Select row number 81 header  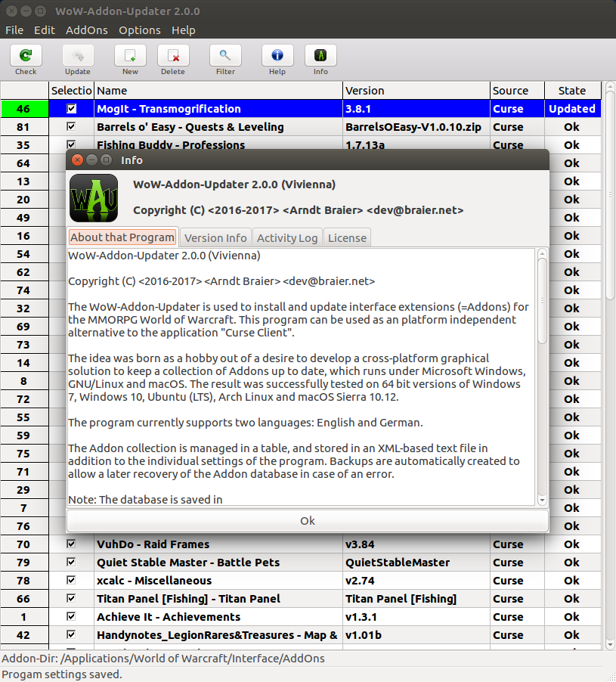(24, 127)
